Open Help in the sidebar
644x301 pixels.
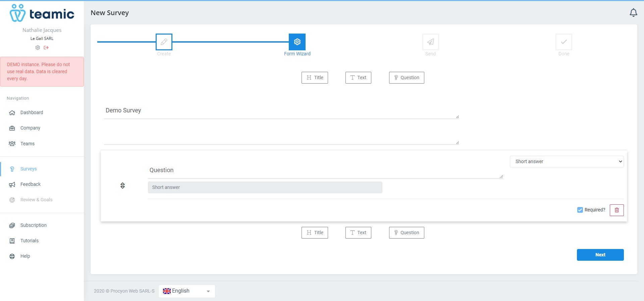(x=25, y=256)
